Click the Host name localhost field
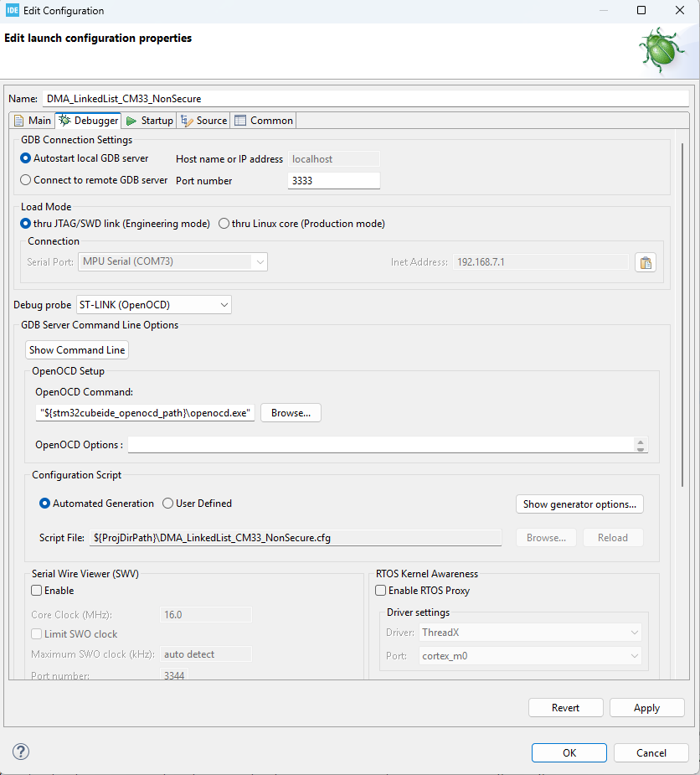Image resolution: width=700 pixels, height=775 pixels. pyautogui.click(x=334, y=158)
